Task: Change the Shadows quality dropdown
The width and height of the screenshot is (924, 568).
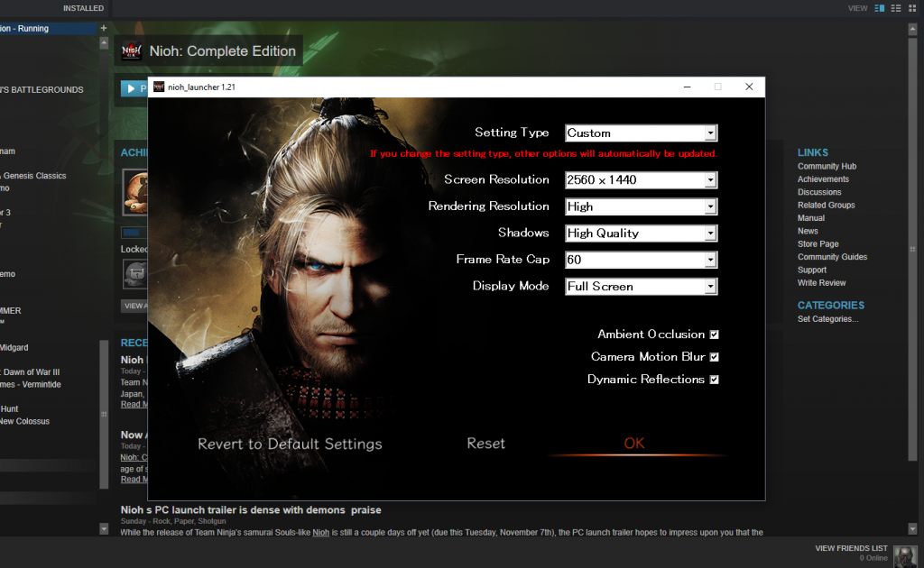Action: pyautogui.click(x=642, y=234)
